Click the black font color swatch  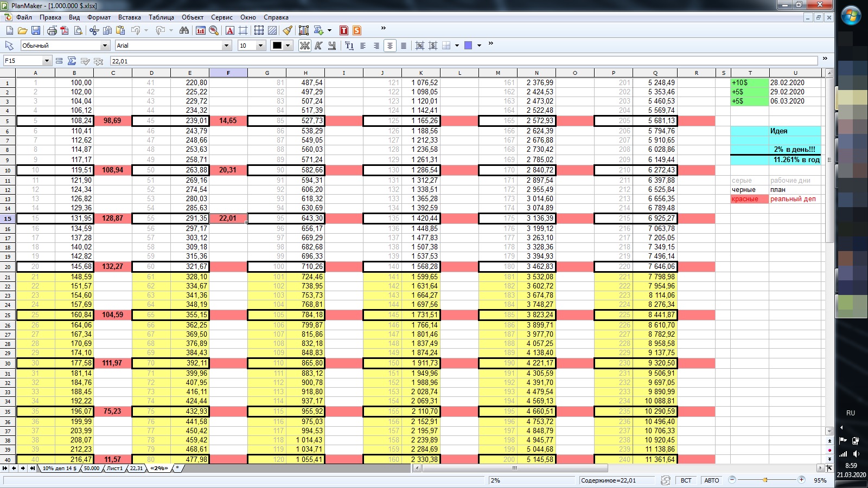[x=277, y=46]
